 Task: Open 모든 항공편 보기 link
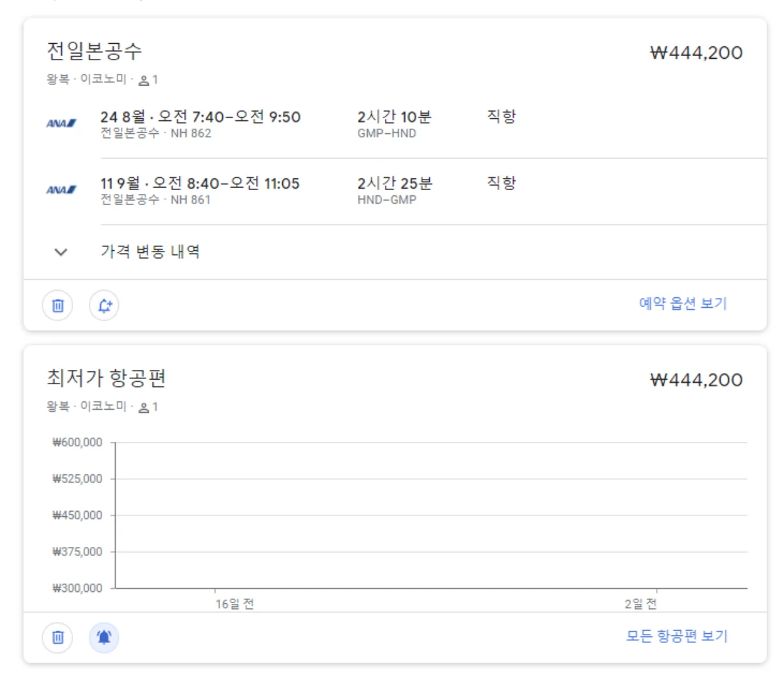(x=677, y=636)
